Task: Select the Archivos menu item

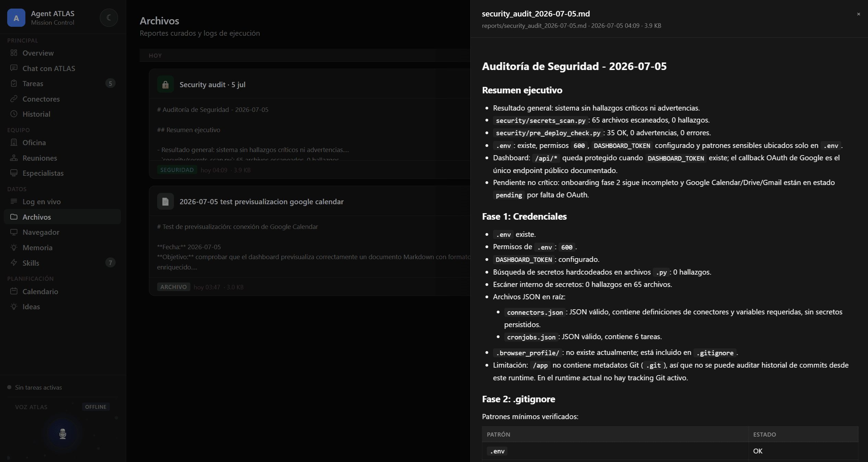Action: (62, 217)
